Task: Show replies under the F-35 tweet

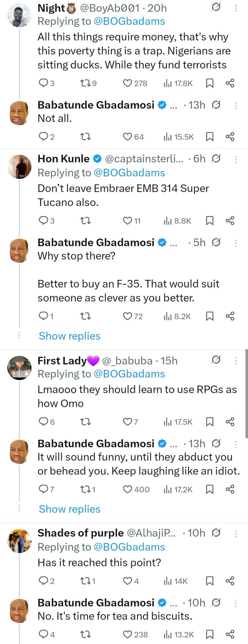Action: coord(69,336)
